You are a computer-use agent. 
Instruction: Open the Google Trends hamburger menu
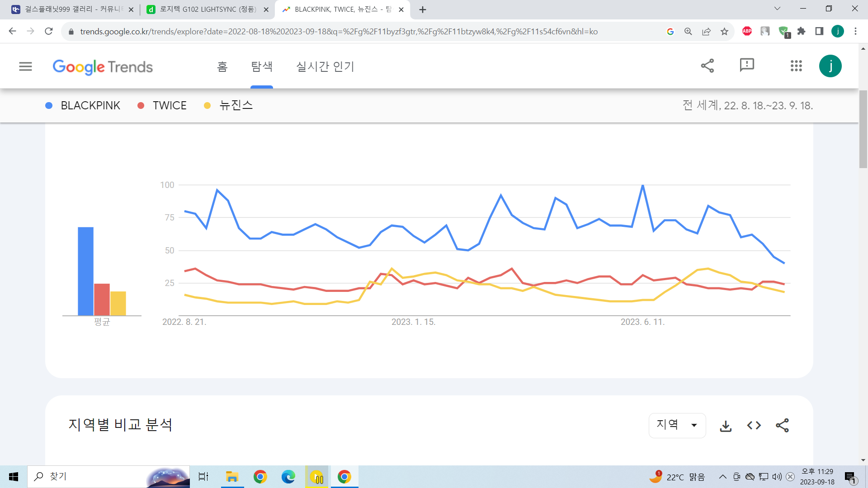pyautogui.click(x=25, y=66)
